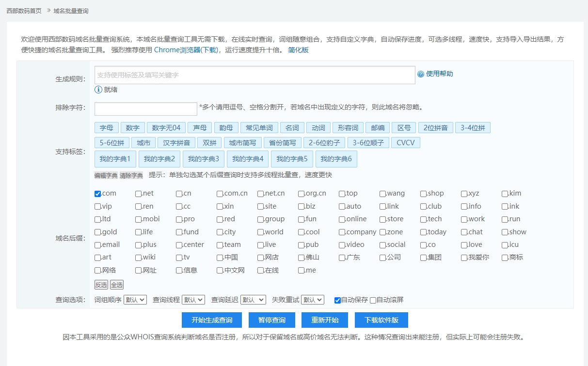Click the 重新开始 button
This screenshot has height=366, width=588.
point(325,320)
